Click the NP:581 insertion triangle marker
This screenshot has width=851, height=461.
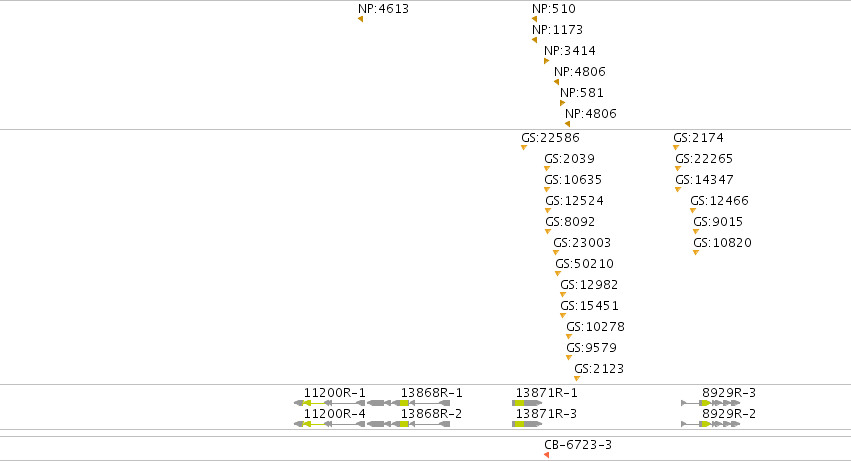[562, 103]
